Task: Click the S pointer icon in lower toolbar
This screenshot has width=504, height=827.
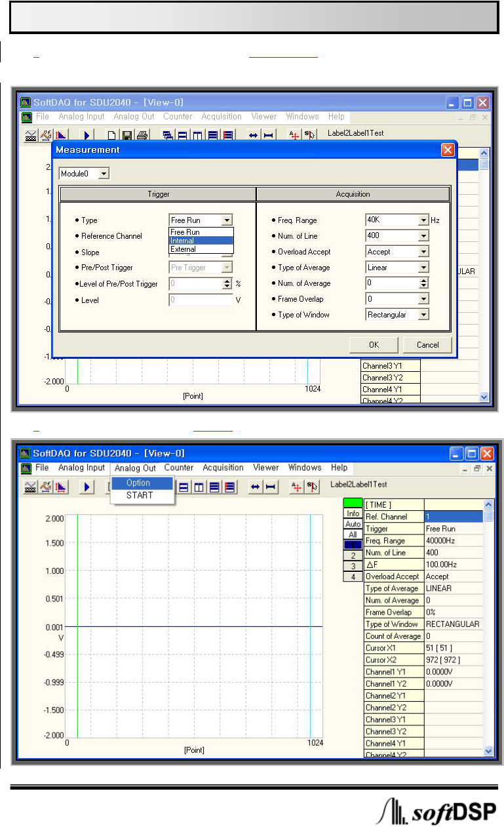Action: pos(313,487)
